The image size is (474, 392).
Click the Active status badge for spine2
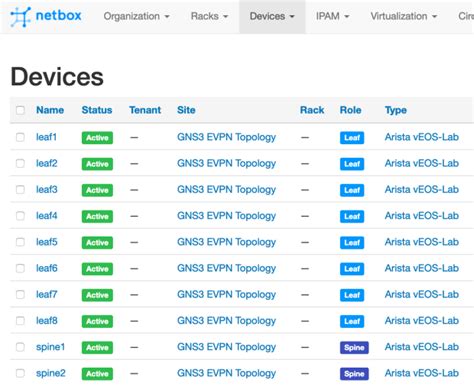97,374
